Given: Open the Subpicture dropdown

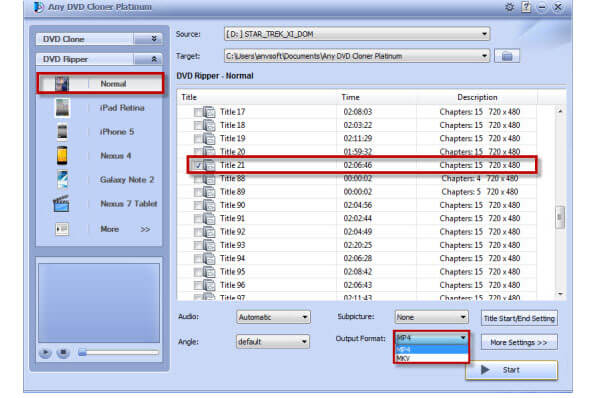Looking at the screenshot, I should coord(463,317).
